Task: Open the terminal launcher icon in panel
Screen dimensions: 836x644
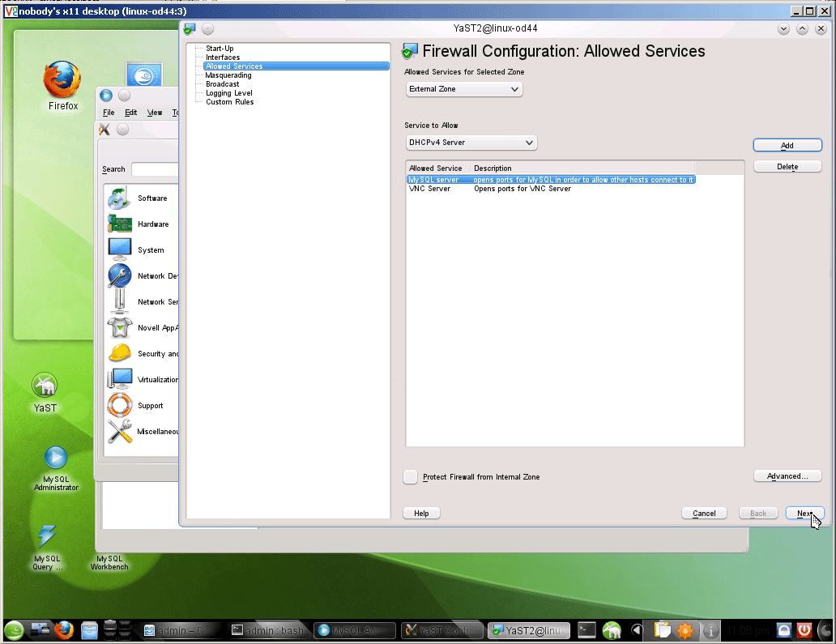Action: tap(587, 631)
